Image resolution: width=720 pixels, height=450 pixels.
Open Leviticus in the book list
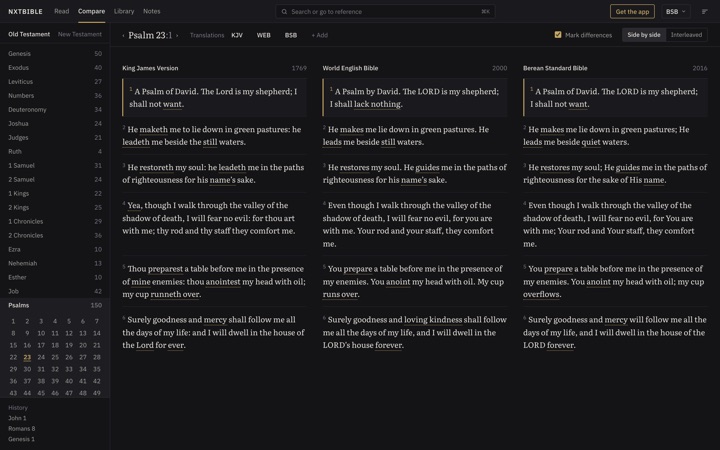(55, 82)
